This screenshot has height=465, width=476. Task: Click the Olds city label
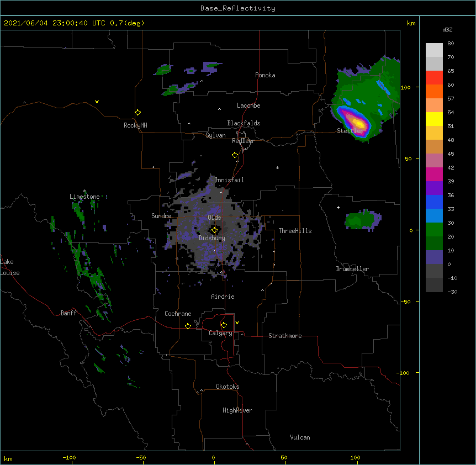point(214,218)
